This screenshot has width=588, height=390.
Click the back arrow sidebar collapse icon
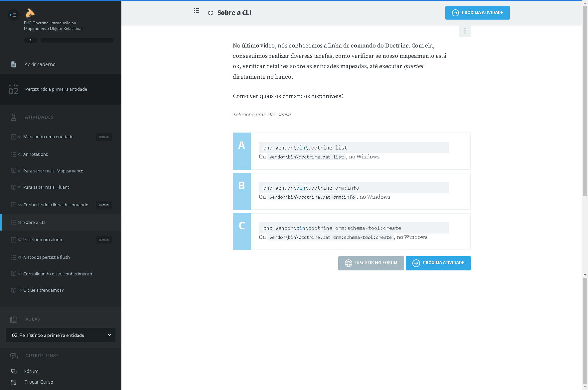coord(13,15)
